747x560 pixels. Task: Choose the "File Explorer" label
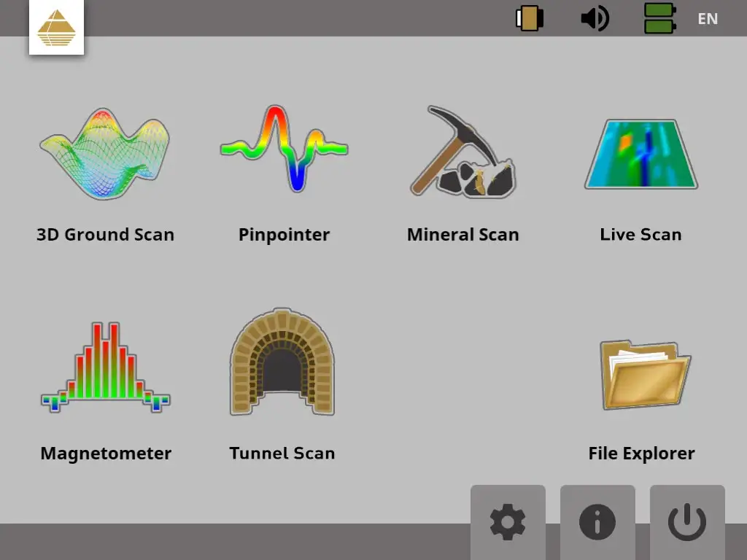click(641, 454)
